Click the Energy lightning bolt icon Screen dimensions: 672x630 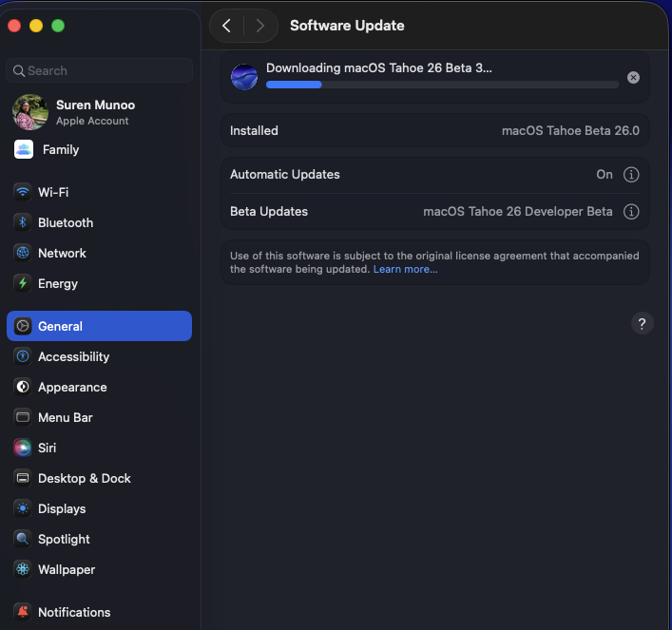click(x=23, y=283)
